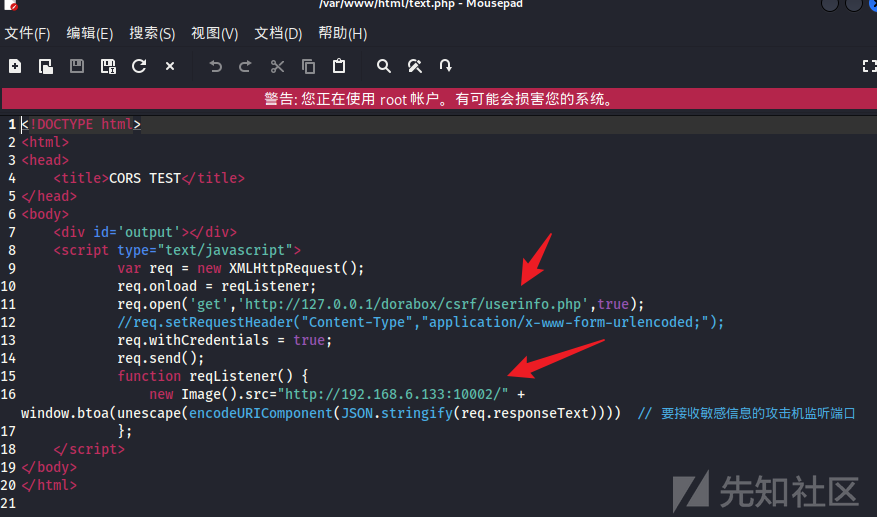Save the file with floppy icon
The image size is (877, 517).
(x=77, y=67)
